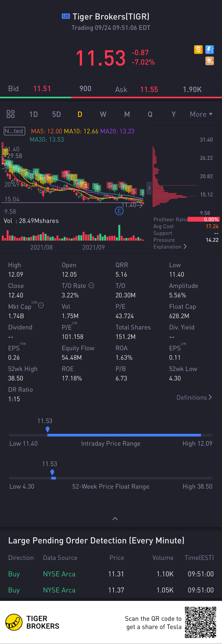Open the Definitions link
This screenshot has height=644, width=222.
click(194, 397)
